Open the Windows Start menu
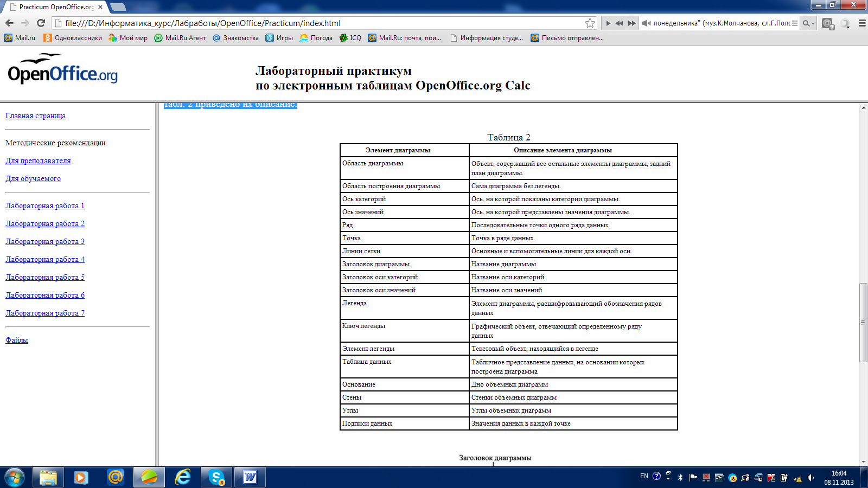 [x=15, y=477]
